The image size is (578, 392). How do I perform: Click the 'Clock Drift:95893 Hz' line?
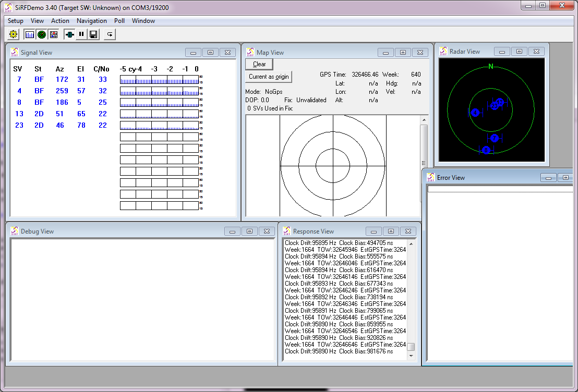click(310, 284)
